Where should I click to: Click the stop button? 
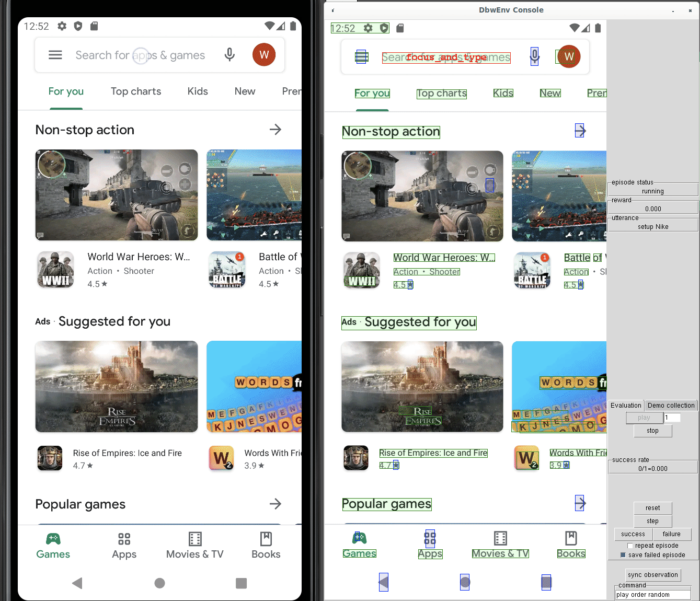click(652, 431)
